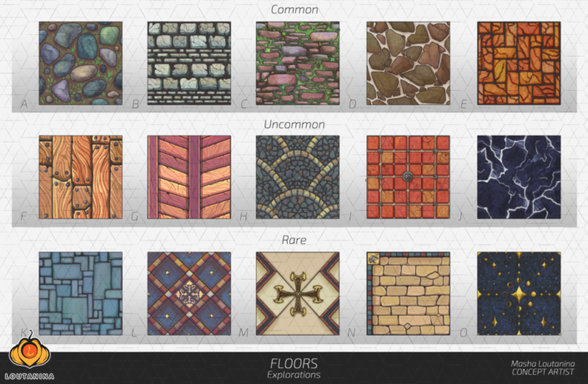Pick fan-pattern cobble tile H
This screenshot has height=384, width=588.
pyautogui.click(x=298, y=177)
